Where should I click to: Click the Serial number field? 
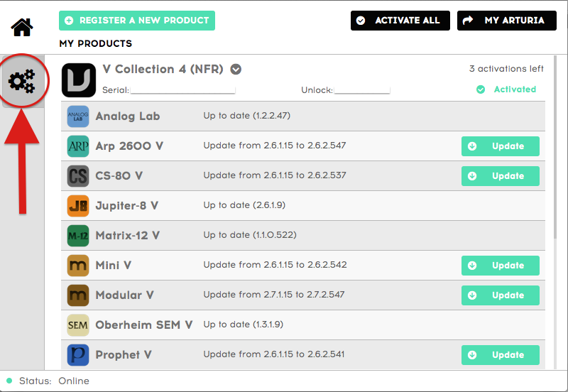pyautogui.click(x=183, y=90)
